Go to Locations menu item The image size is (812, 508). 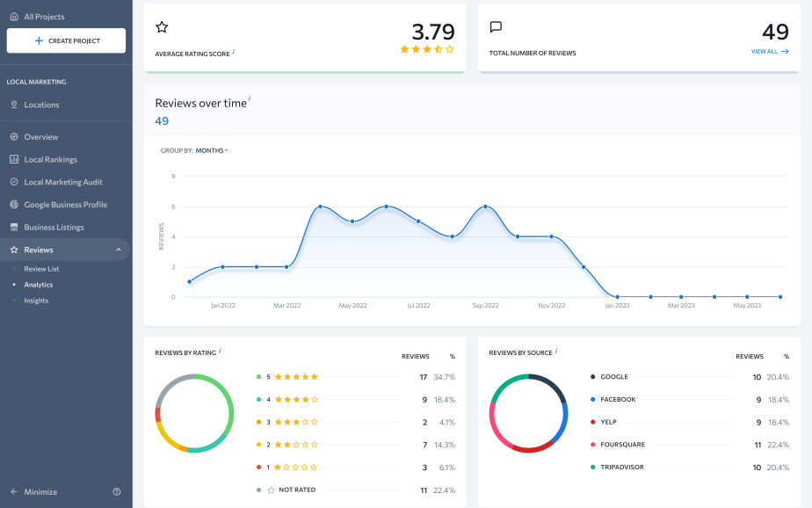tap(41, 105)
